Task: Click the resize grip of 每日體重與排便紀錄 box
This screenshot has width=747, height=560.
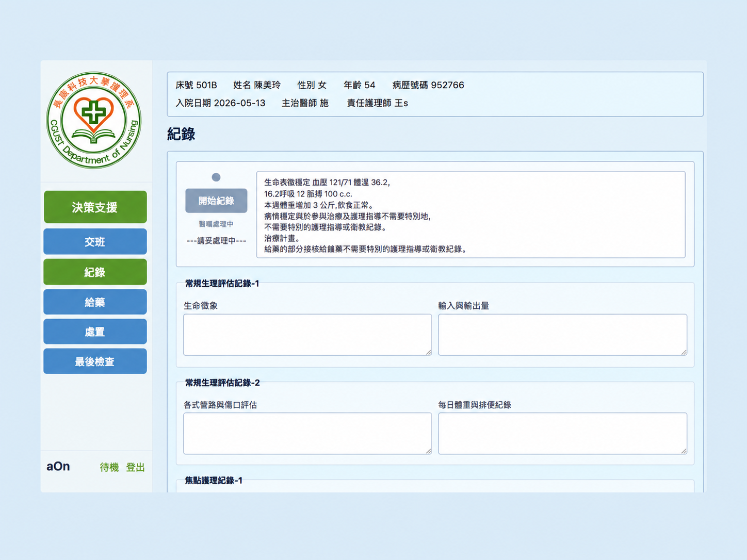Action: 684,451
